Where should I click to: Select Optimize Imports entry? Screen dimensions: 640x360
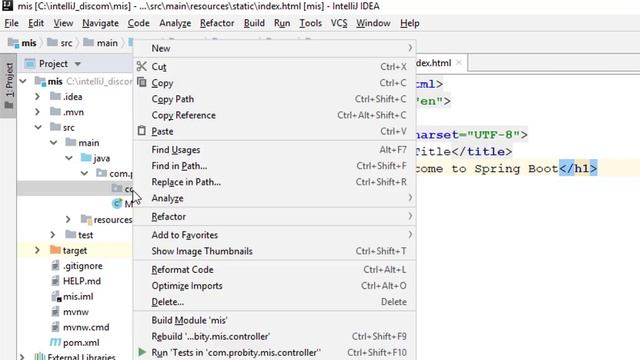274,285
